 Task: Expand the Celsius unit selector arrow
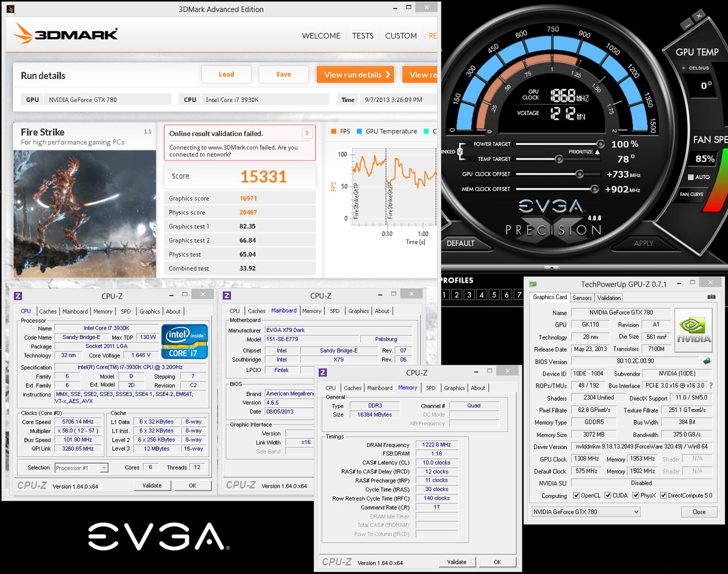(x=684, y=68)
